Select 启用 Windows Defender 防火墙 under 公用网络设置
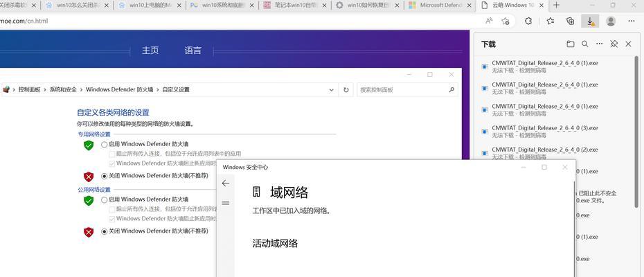Image resolution: width=644 pixels, height=277 pixels. pos(105,199)
